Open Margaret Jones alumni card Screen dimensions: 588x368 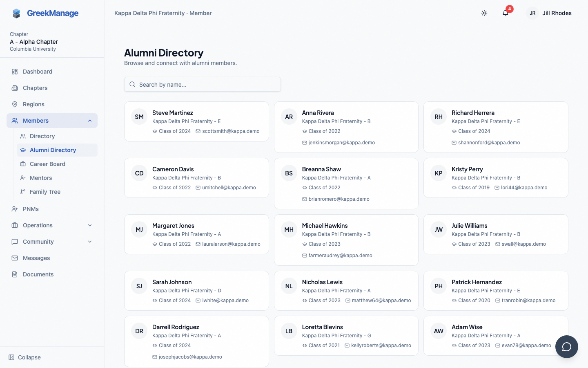(196, 234)
